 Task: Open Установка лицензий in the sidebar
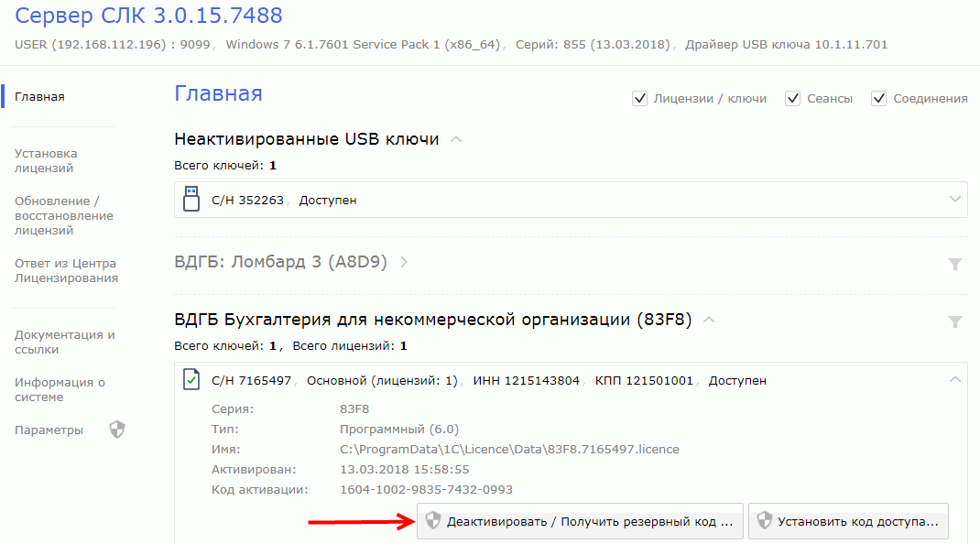click(x=46, y=160)
